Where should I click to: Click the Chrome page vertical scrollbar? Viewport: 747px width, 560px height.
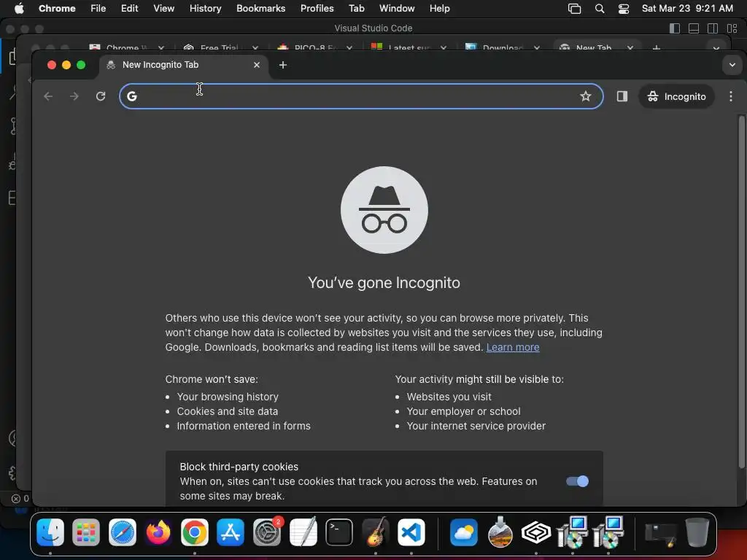point(741,292)
